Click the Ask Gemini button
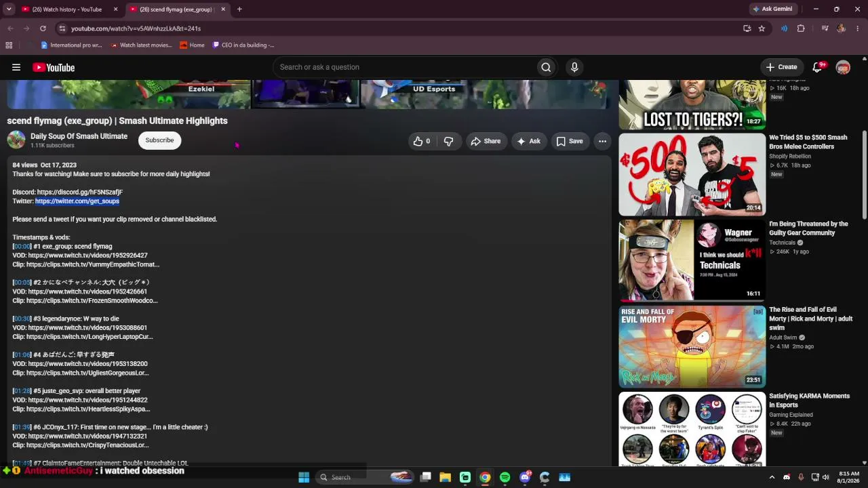This screenshot has height=488, width=868. 772,9
